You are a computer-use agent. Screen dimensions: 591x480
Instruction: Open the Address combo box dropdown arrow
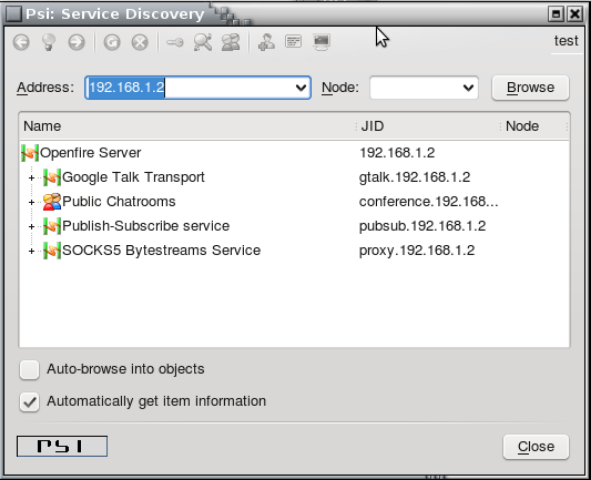click(301, 88)
